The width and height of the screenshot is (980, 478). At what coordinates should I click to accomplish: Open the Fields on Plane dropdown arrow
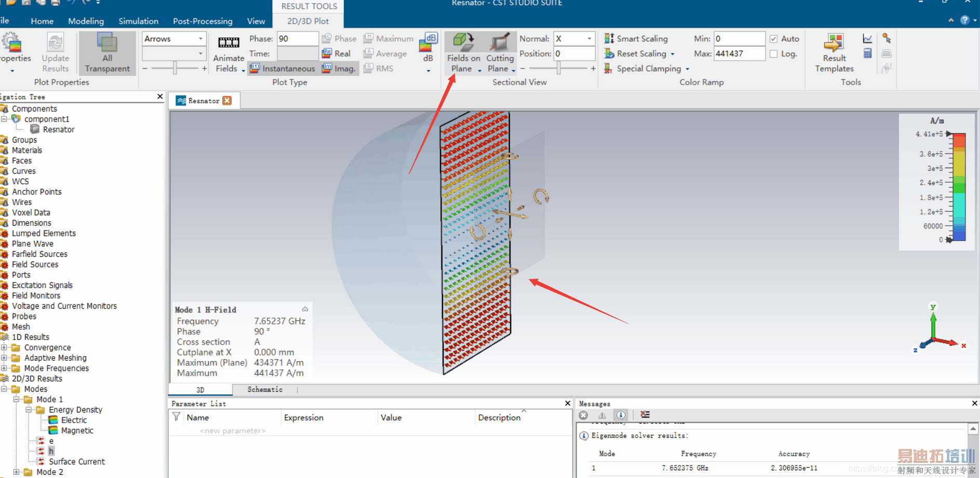click(479, 70)
